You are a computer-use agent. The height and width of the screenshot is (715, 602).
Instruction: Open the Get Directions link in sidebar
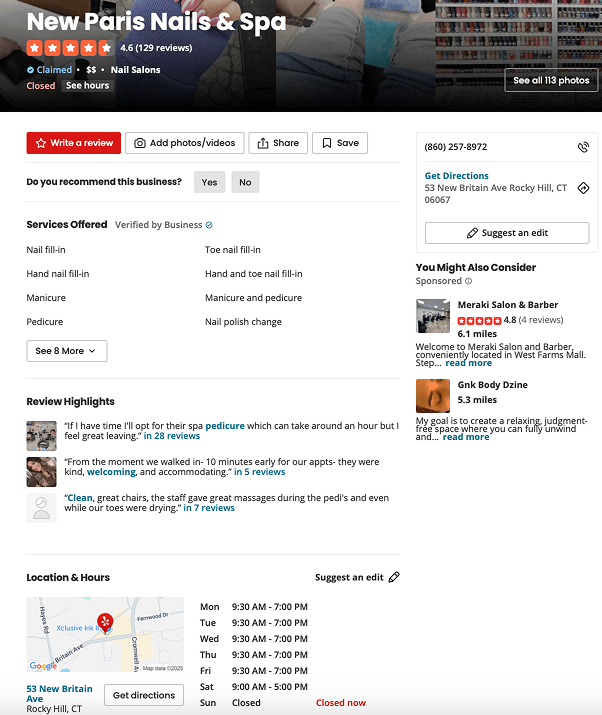[457, 176]
